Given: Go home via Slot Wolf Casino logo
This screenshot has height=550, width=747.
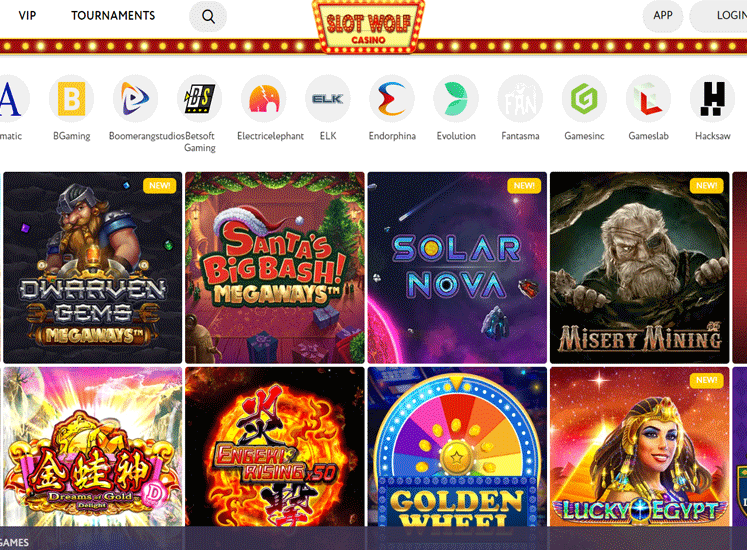Looking at the screenshot, I should [x=368, y=26].
